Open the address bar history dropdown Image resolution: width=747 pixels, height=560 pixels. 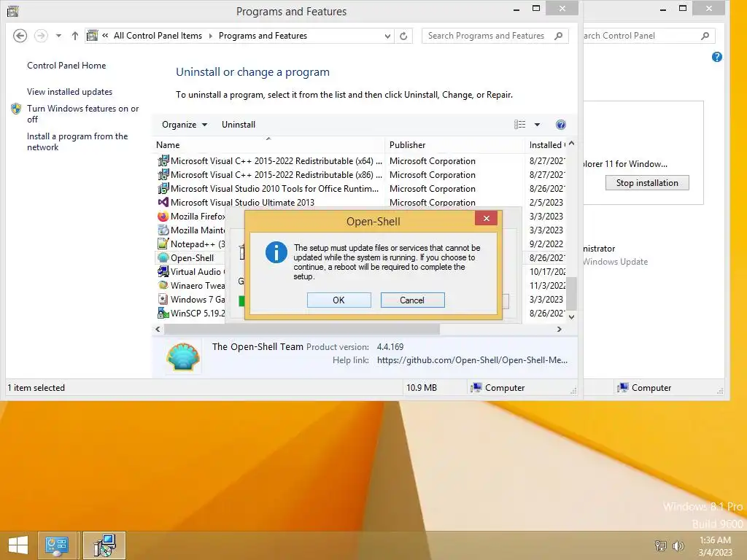tap(387, 36)
